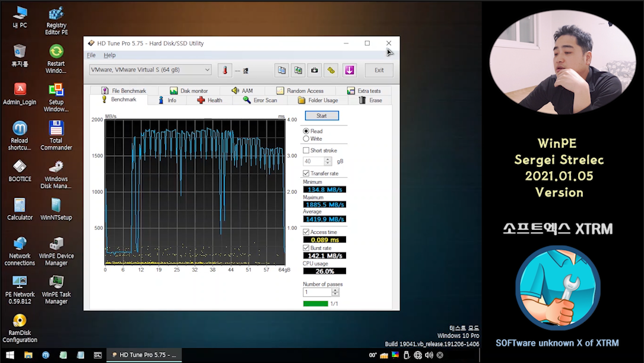Click the Start benchmark button
Image resolution: width=644 pixels, height=363 pixels.
pos(322,116)
